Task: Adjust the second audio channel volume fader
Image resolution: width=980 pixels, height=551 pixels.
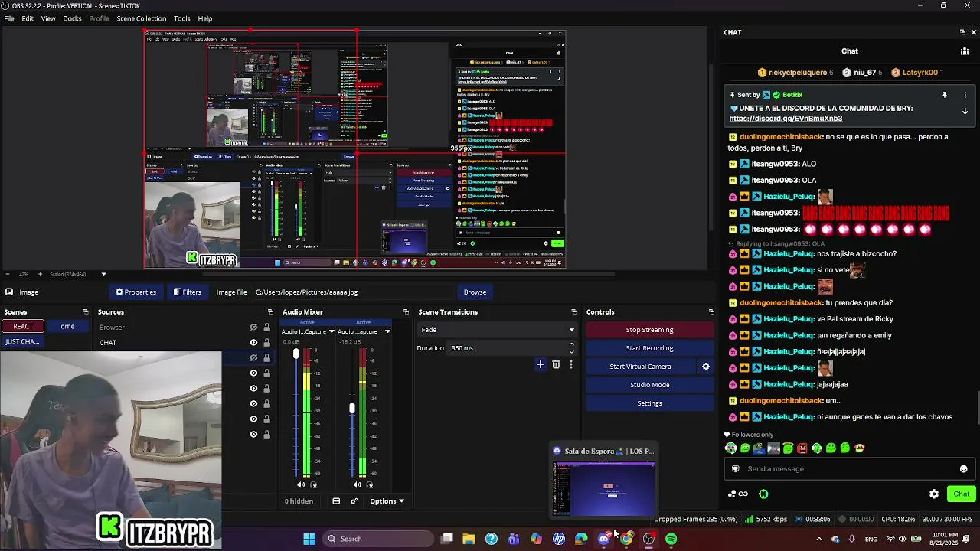Action: click(352, 408)
